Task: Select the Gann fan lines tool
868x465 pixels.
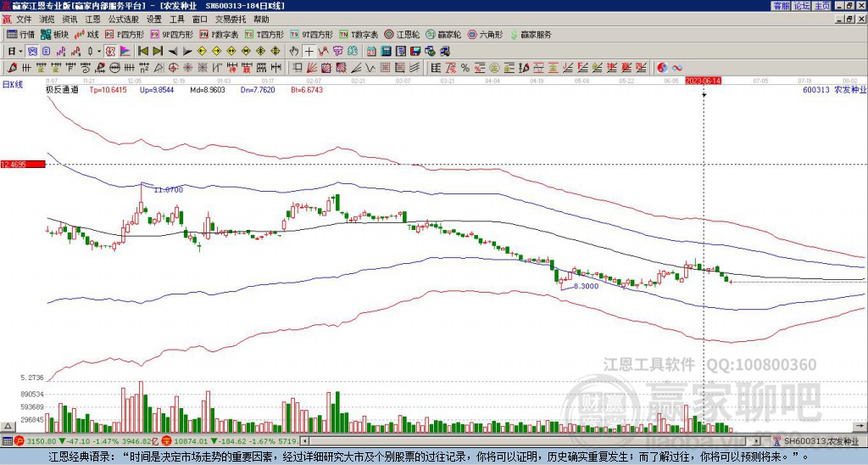Action: (x=312, y=68)
